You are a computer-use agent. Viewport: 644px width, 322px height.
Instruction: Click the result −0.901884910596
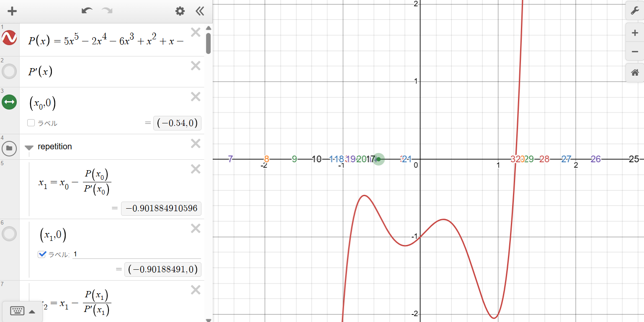(x=161, y=208)
